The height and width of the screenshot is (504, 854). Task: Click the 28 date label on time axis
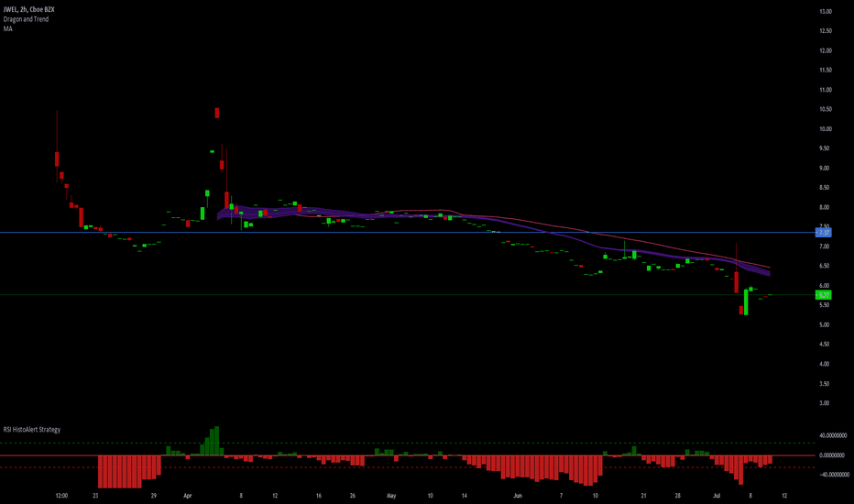click(677, 496)
